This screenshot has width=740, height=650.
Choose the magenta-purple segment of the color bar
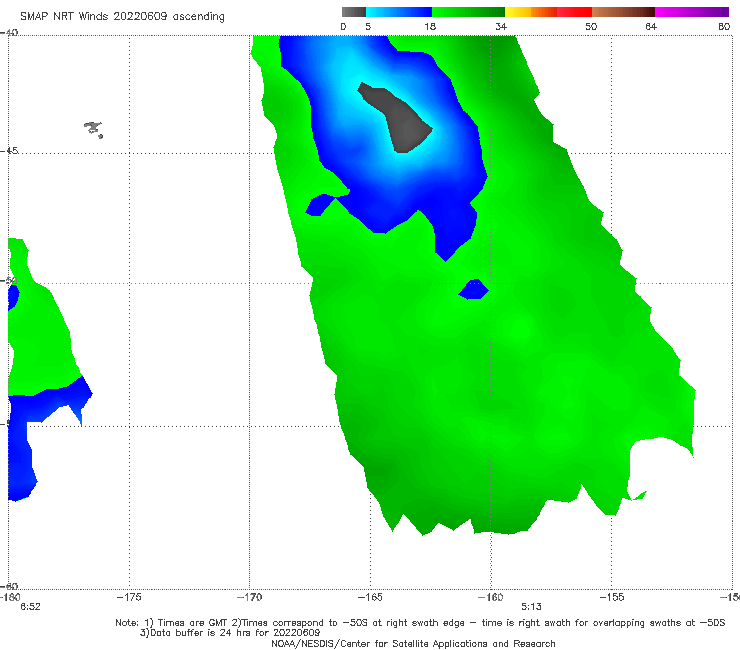click(x=692, y=12)
